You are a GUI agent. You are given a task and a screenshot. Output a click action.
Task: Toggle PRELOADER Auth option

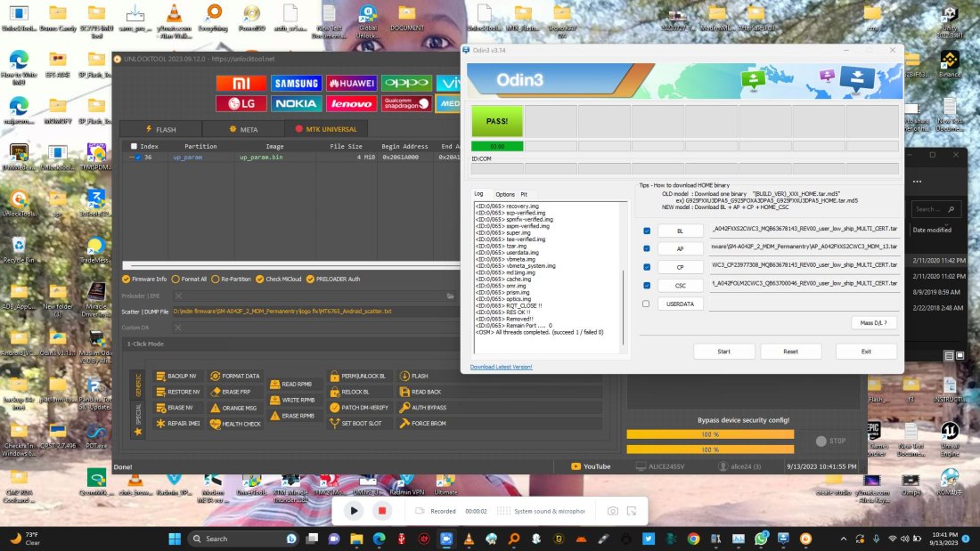pyautogui.click(x=333, y=280)
